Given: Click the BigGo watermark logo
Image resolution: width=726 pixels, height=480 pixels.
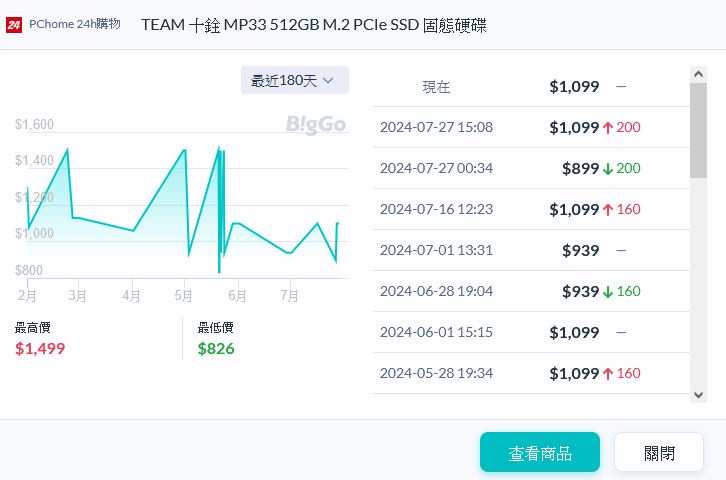Looking at the screenshot, I should 316,125.
